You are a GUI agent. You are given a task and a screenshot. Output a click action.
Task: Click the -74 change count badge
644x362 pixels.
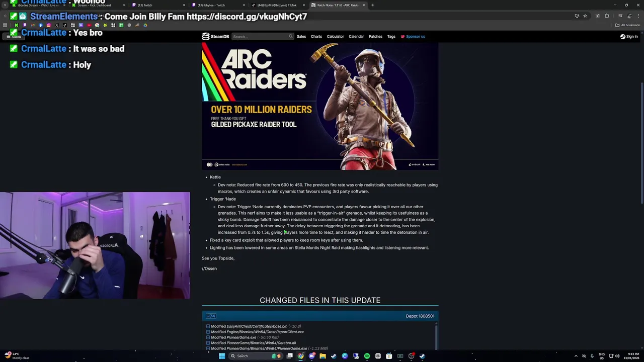click(211, 316)
